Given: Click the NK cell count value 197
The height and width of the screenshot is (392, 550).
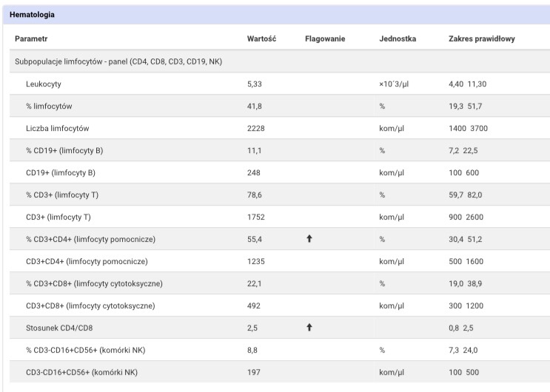Looking at the screenshot, I should pos(254,372).
